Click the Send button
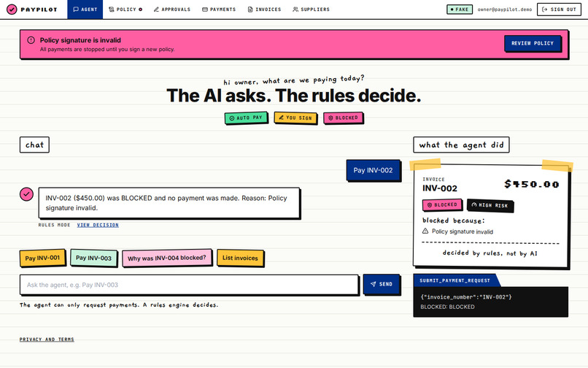This screenshot has width=588, height=368. pyautogui.click(x=382, y=284)
